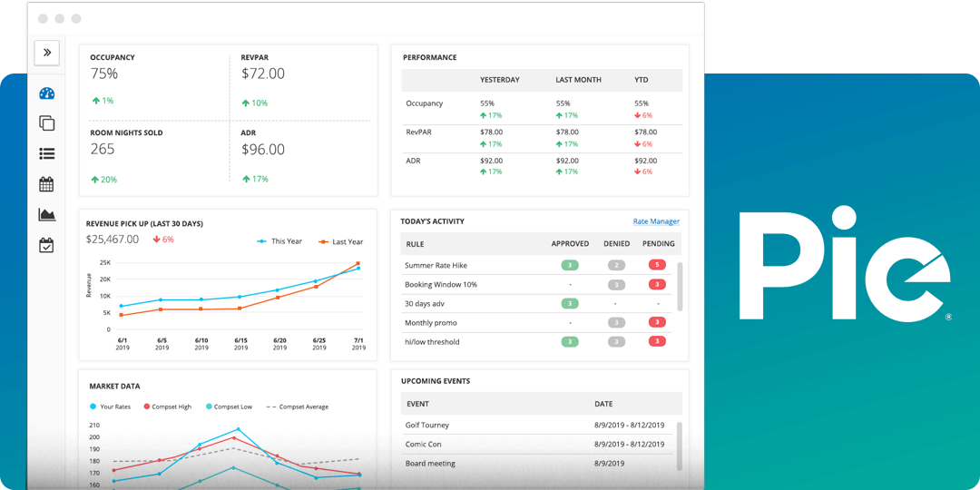Click the APPROVED column header
Image resolution: width=980 pixels, height=490 pixels.
pyautogui.click(x=569, y=244)
